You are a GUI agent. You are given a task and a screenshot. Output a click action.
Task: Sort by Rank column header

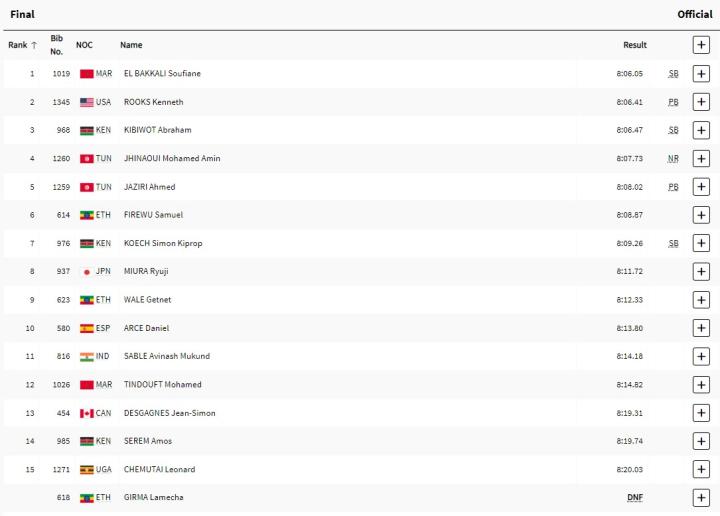(x=22, y=45)
